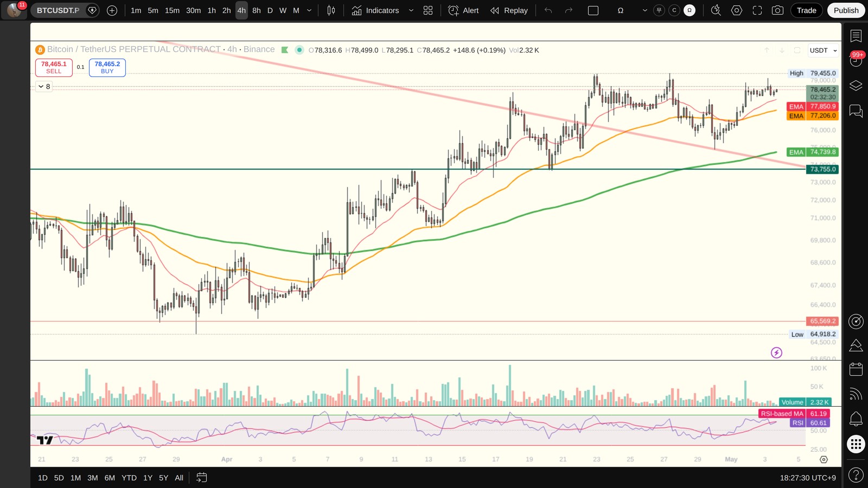Open chart type candles selector

point(331,10)
